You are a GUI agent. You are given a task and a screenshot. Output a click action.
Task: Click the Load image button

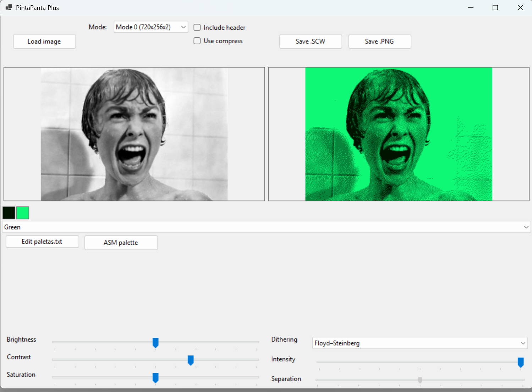(44, 42)
